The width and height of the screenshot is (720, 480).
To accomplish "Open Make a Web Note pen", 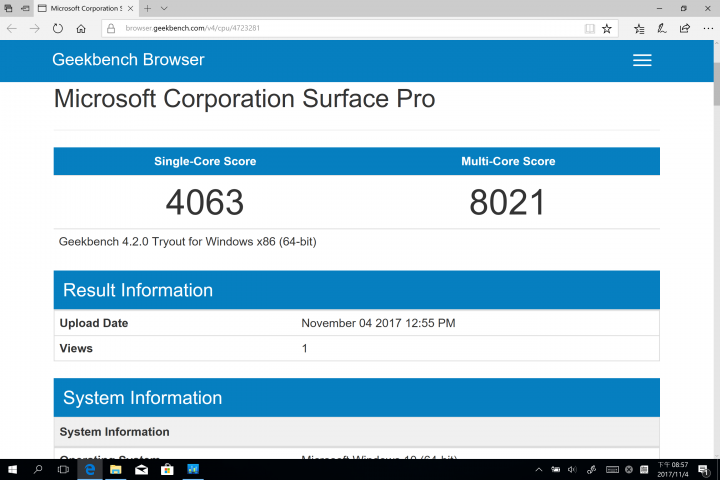I will 662,28.
